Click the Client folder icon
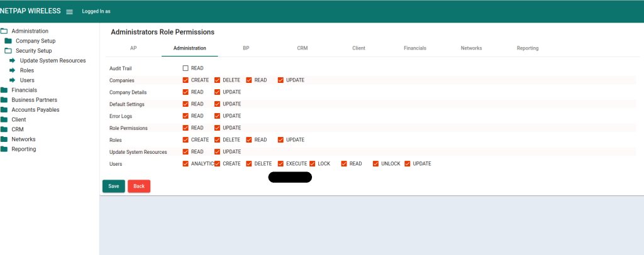644x255 pixels. click(4, 120)
